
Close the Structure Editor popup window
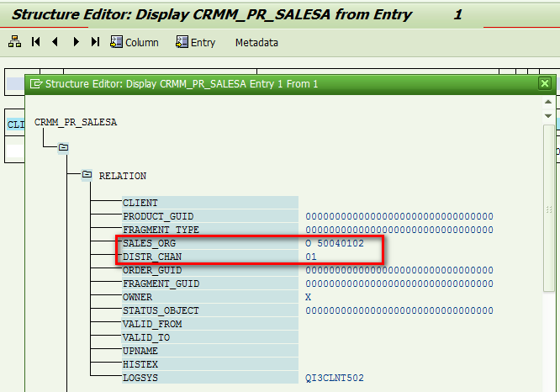click(x=545, y=83)
